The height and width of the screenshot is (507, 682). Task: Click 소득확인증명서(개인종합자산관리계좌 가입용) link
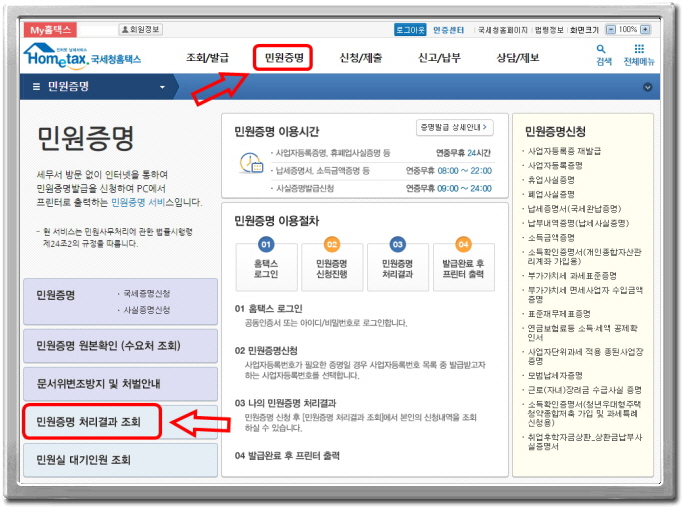click(585, 256)
